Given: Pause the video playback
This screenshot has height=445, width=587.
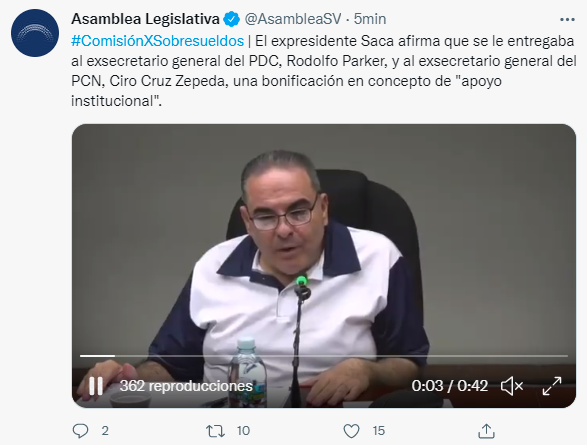Looking at the screenshot, I should click(x=96, y=385).
